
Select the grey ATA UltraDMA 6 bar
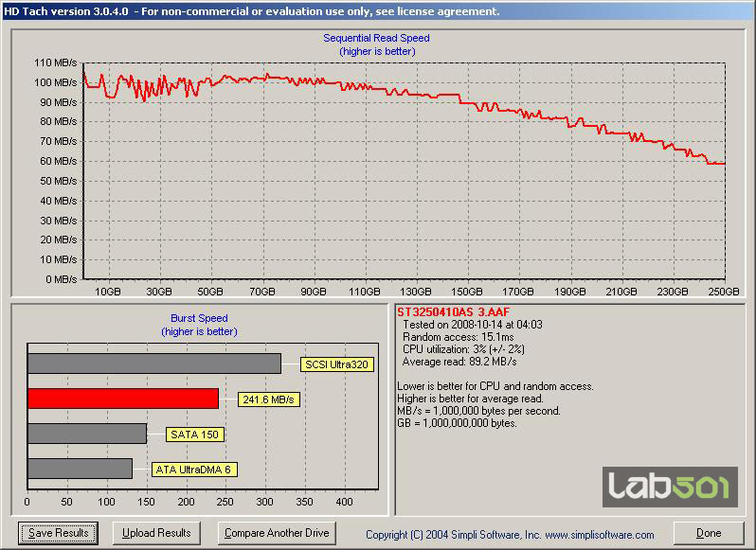point(80,469)
